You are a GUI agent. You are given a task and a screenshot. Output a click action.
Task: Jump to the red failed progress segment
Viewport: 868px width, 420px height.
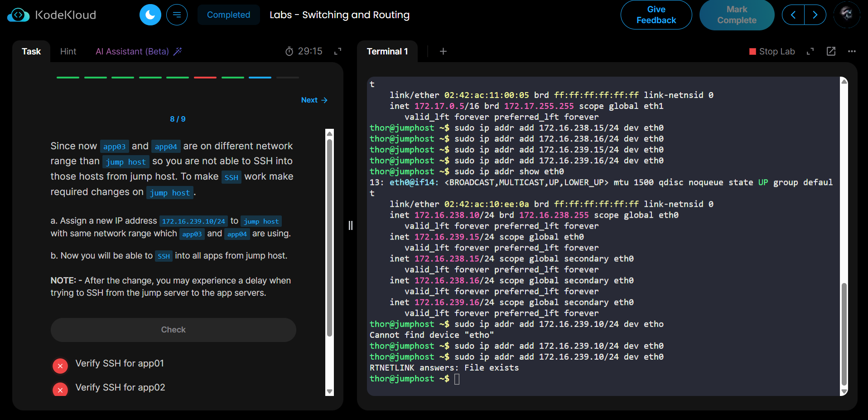click(205, 78)
